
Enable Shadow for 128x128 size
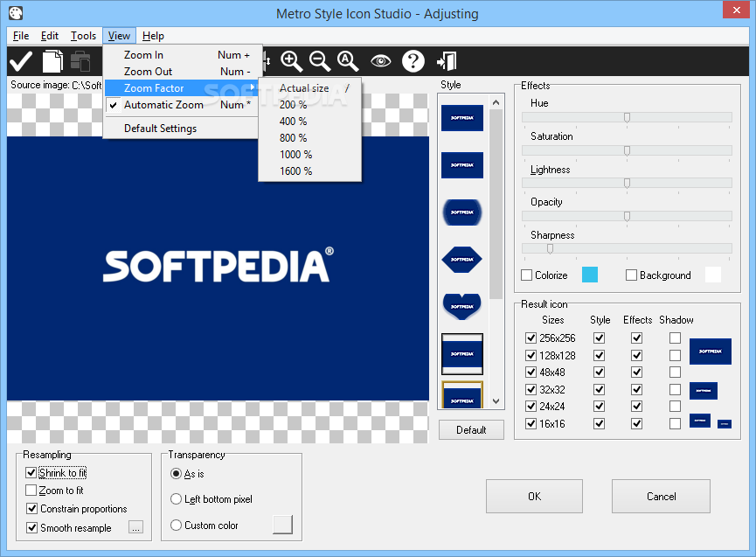click(675, 355)
